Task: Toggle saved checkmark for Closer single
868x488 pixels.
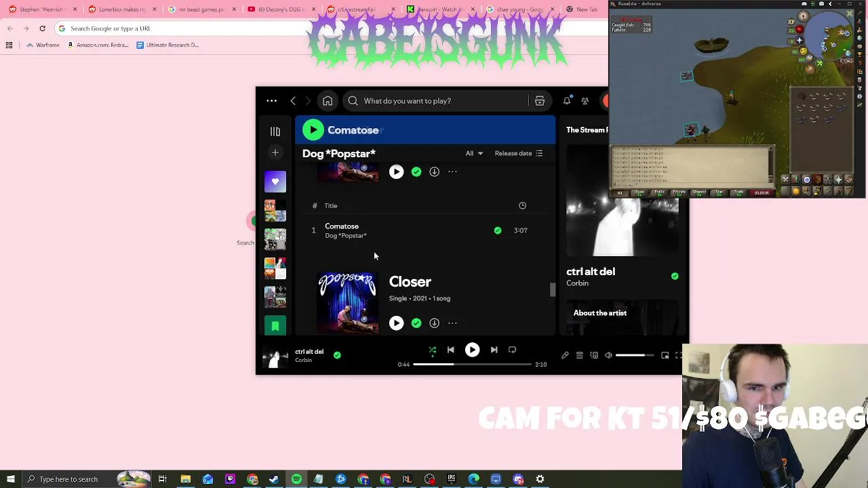Action: coord(416,323)
